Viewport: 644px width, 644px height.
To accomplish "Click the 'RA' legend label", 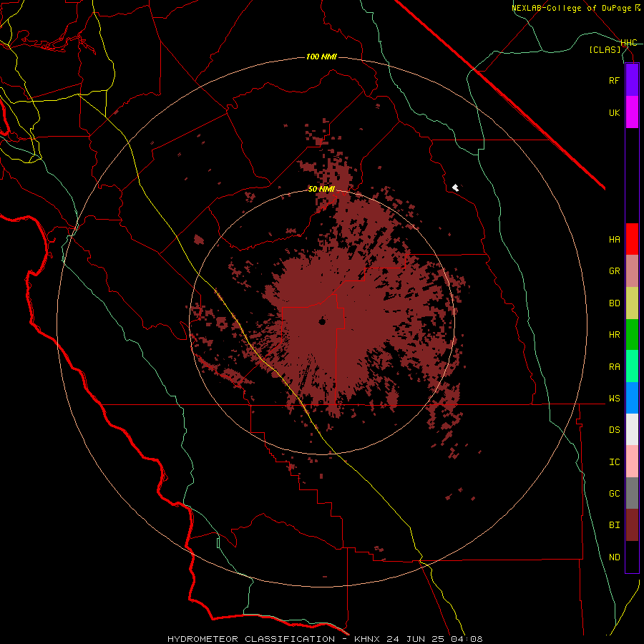I will point(614,367).
